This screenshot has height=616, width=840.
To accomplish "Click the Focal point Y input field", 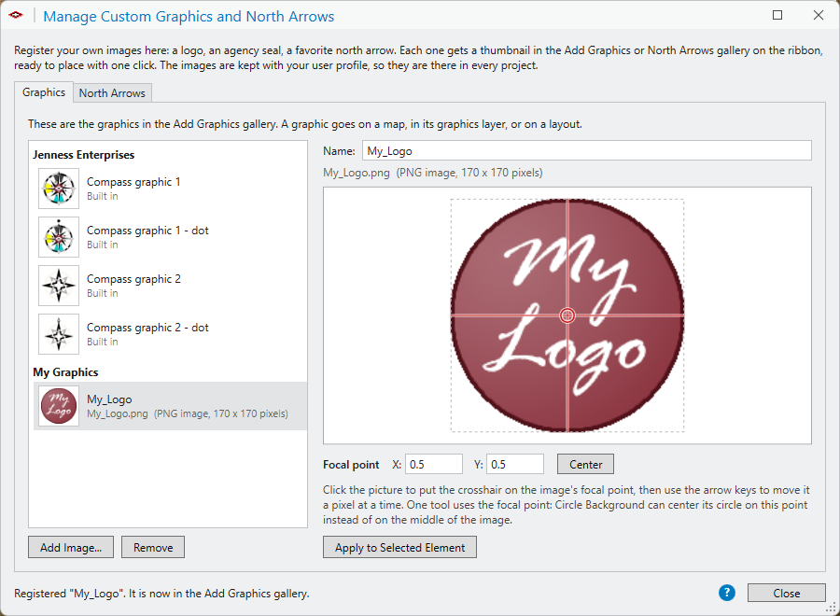I will pos(515,465).
